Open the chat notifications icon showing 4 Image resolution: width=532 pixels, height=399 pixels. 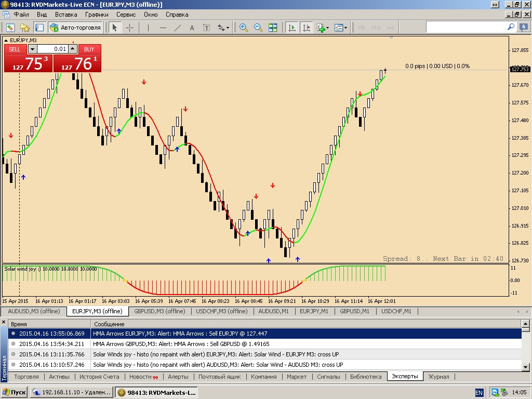pos(524,27)
